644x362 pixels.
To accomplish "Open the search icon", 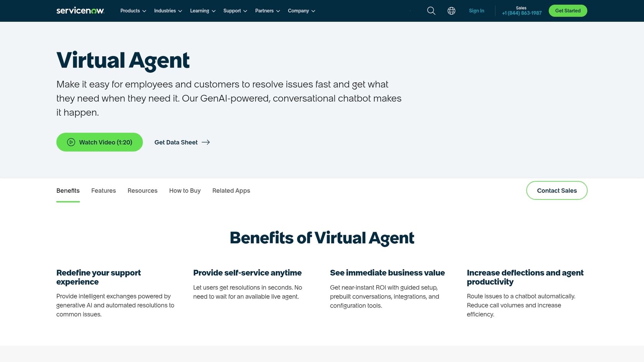I will click(x=431, y=11).
